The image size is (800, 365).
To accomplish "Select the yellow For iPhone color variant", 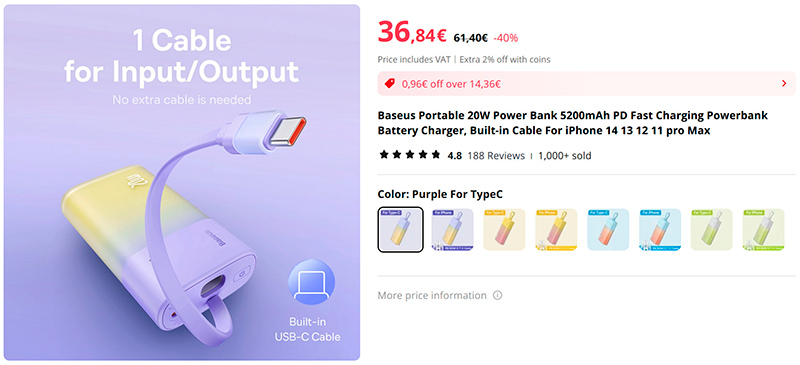I will 556,229.
